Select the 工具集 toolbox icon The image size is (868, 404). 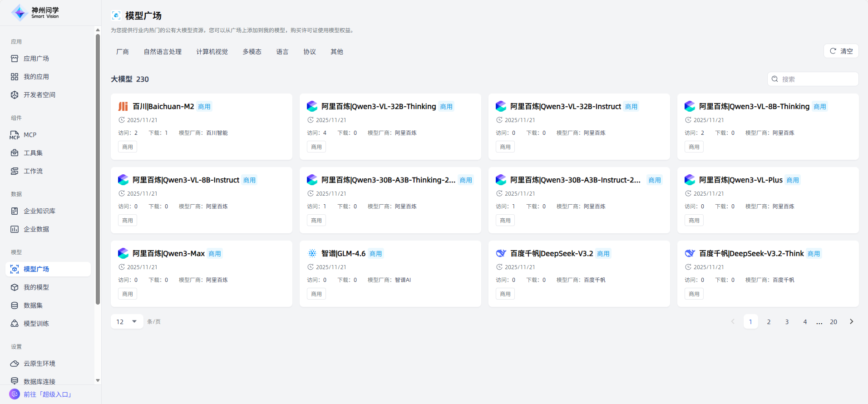pos(15,153)
